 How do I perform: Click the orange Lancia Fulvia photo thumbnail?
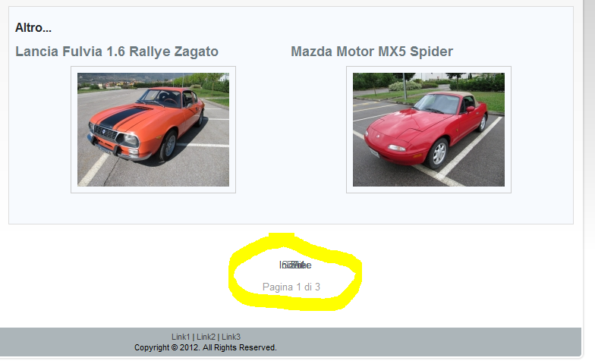(x=153, y=130)
